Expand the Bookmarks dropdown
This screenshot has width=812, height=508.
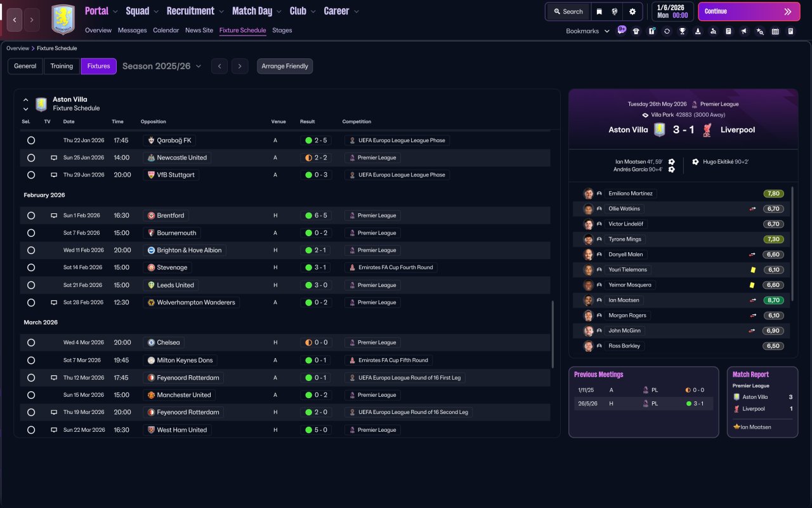pyautogui.click(x=587, y=31)
